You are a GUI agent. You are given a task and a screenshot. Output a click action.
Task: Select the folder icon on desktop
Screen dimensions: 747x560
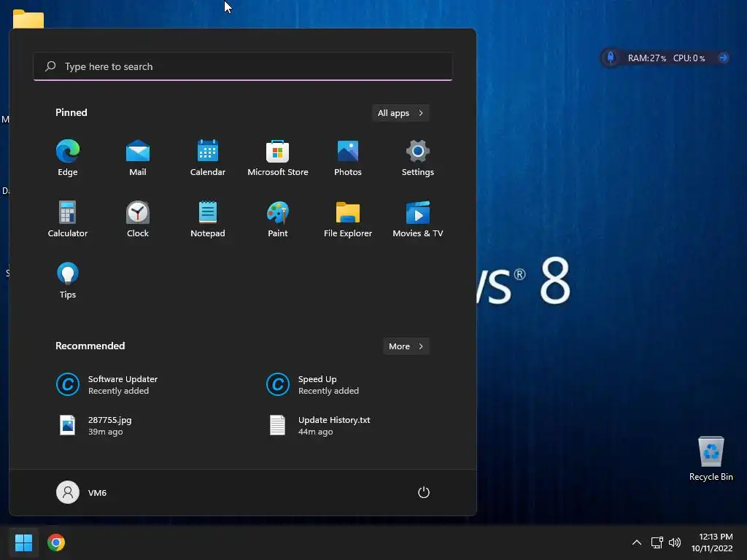28,20
